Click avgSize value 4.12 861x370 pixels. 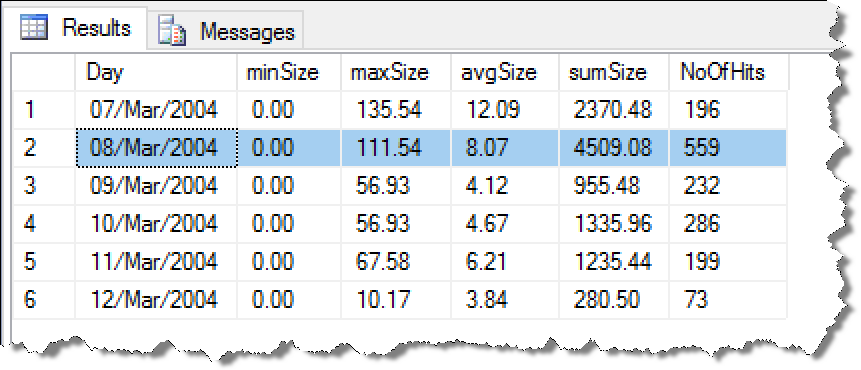[505, 186]
